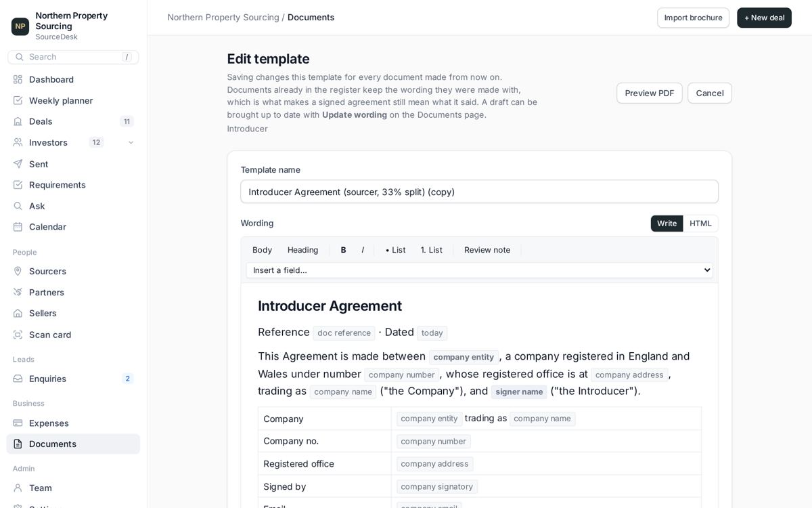812x508 pixels.
Task: Click the Sourcers map-pin icon
Action: 18,271
